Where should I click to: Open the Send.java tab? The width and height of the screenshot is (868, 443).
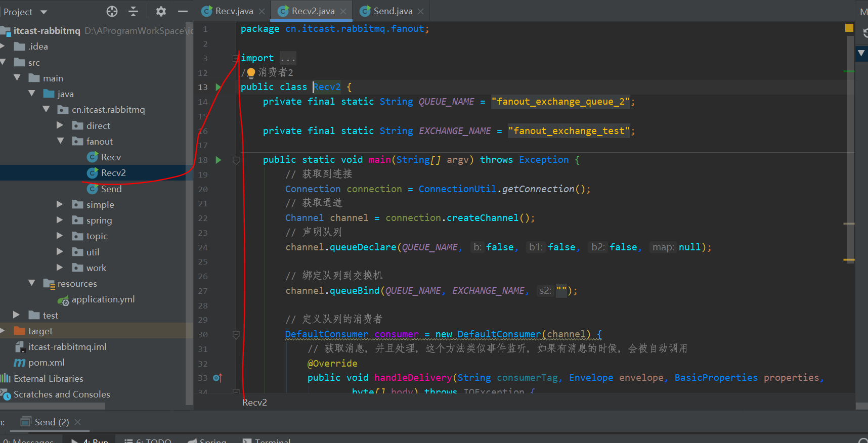point(393,11)
